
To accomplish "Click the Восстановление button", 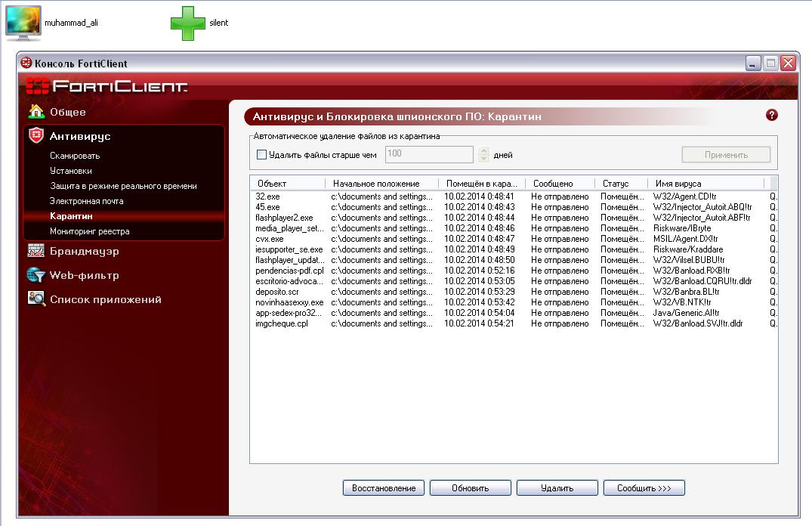I will tap(384, 488).
